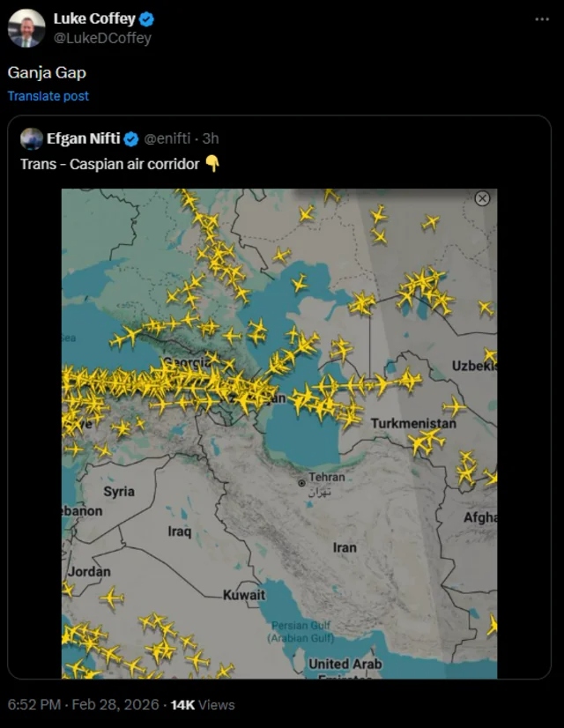Click the Translate post link
564x728 pixels.
tap(48, 96)
